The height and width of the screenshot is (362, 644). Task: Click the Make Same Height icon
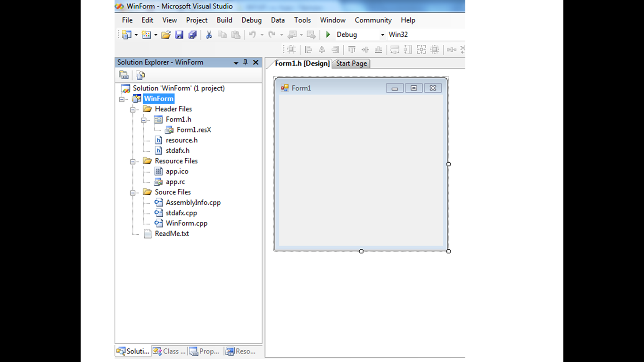coord(408,49)
